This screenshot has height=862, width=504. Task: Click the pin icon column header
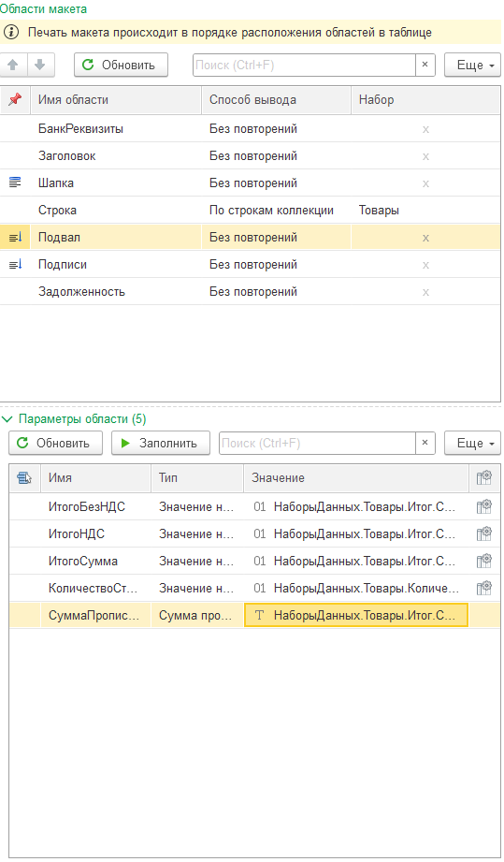point(15,100)
